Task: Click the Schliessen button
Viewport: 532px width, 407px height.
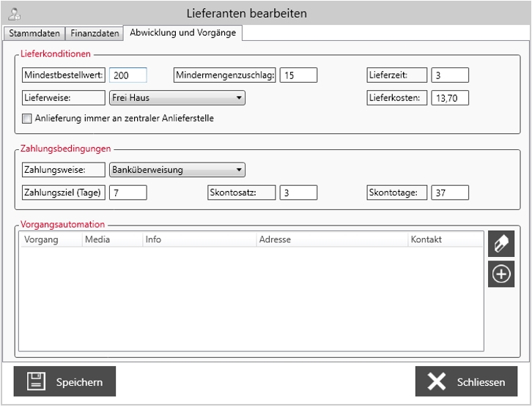Action: pos(466,381)
